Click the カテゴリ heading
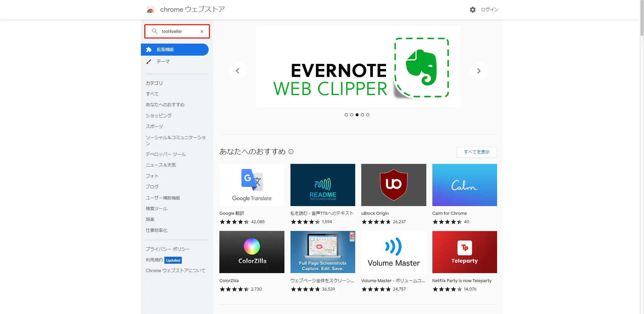This screenshot has height=314, width=644. 154,83
